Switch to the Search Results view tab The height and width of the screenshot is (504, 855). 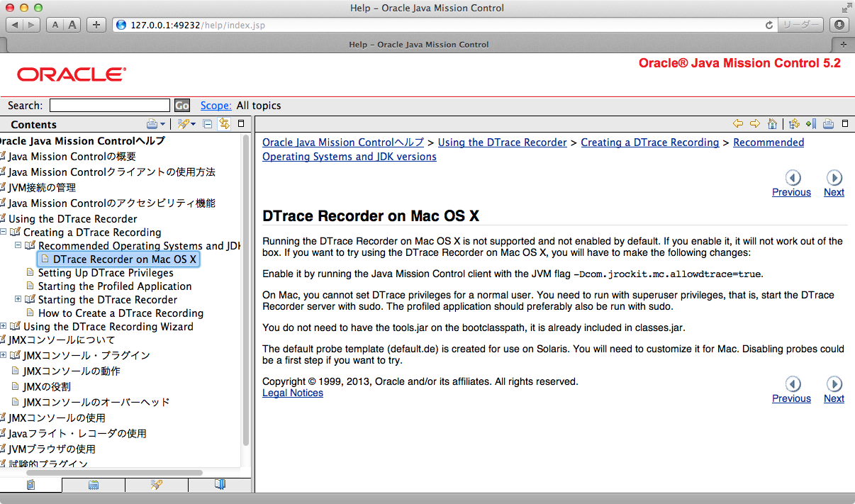[x=157, y=485]
